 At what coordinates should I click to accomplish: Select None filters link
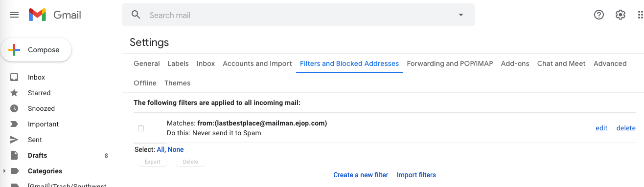click(x=176, y=149)
